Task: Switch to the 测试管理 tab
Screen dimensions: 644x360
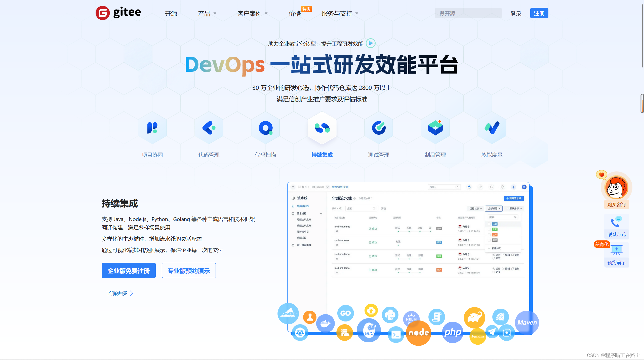Action: [x=378, y=155]
